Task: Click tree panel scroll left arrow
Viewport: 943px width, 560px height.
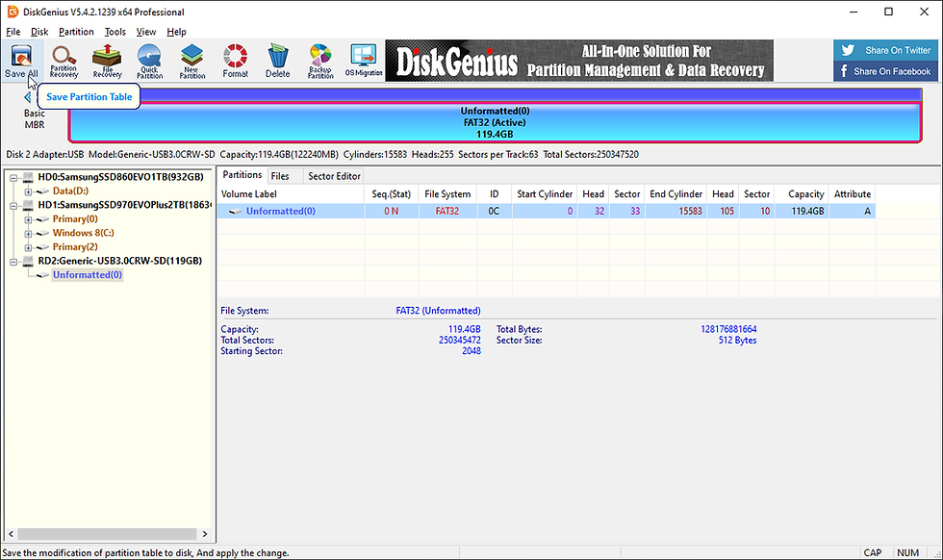Action: (11, 534)
